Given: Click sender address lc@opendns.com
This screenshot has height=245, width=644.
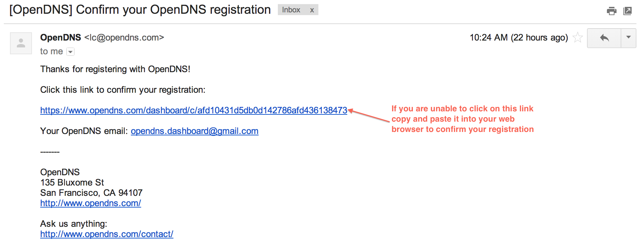Looking at the screenshot, I should click(x=124, y=37).
